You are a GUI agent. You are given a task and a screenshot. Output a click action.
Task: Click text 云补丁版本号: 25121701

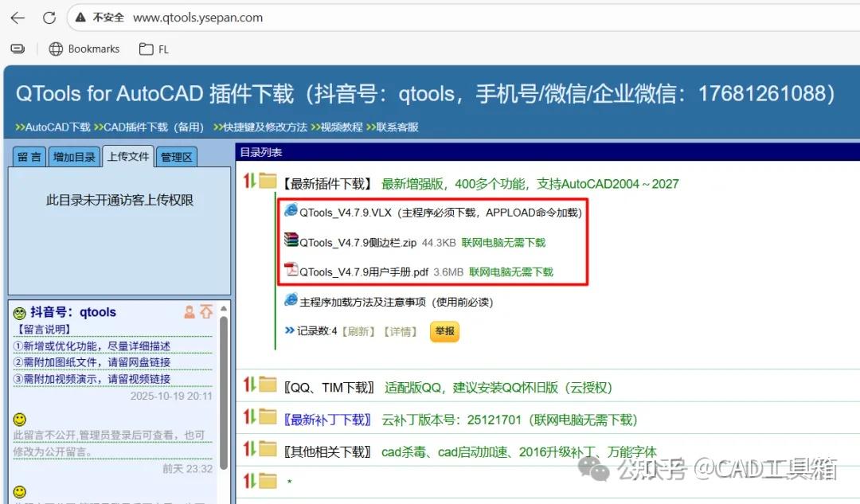coord(451,420)
